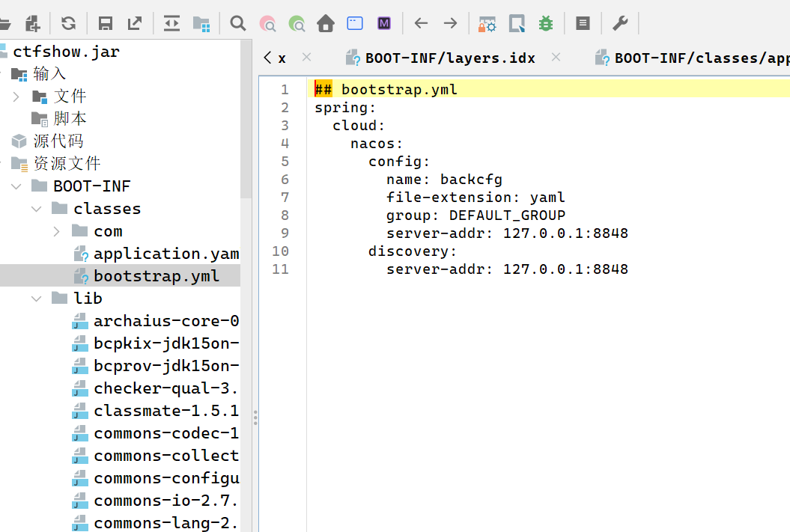Viewport: 790px width, 532px height.
Task: Expand the 文件 node
Action: tap(16, 97)
